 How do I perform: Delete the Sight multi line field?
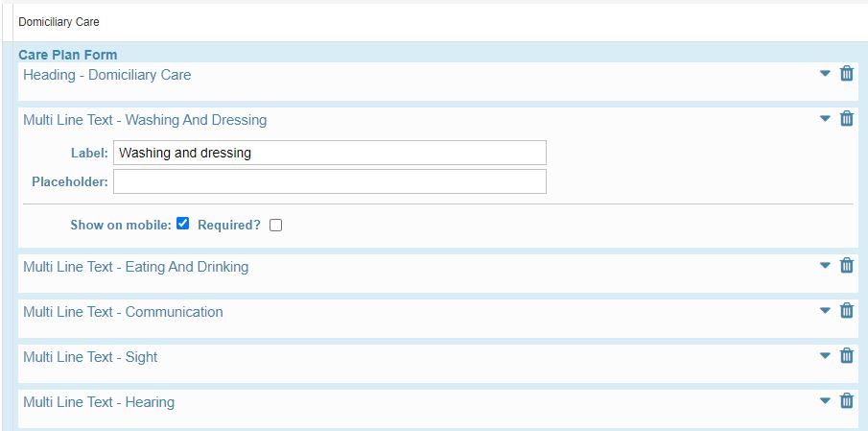point(846,355)
